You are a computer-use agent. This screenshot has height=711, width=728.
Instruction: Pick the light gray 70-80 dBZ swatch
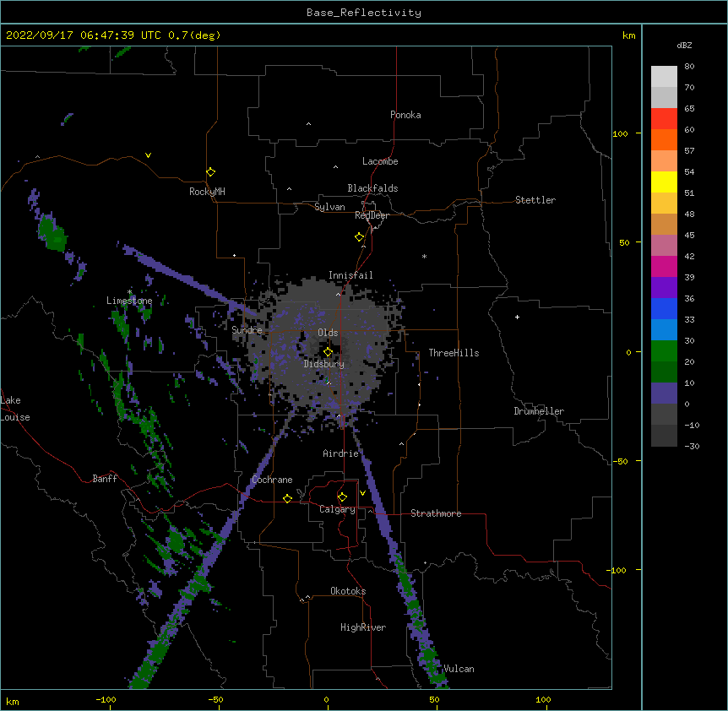pyautogui.click(x=664, y=77)
